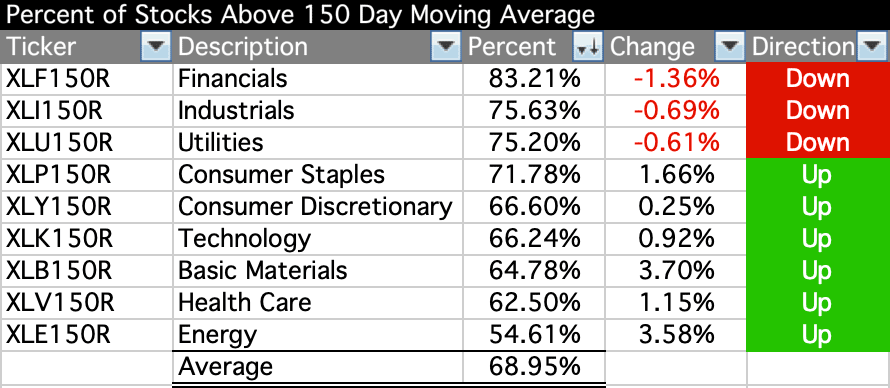Select the XLF150R ticker cell

[87, 79]
